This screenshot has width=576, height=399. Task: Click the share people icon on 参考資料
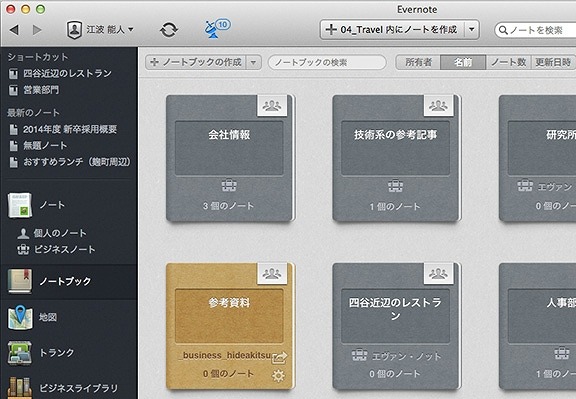pyautogui.click(x=272, y=274)
